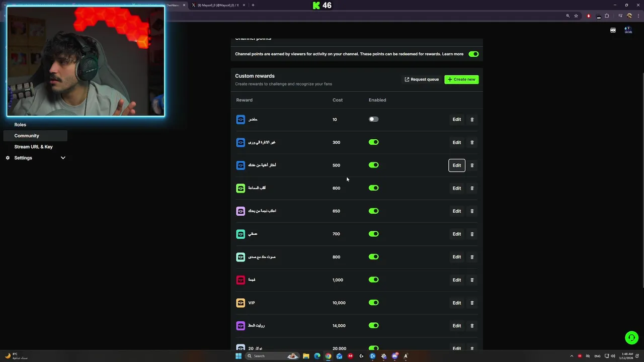The width and height of the screenshot is (644, 362).
Task: Open the Chrome extensions puzzle icon
Action: click(607, 16)
